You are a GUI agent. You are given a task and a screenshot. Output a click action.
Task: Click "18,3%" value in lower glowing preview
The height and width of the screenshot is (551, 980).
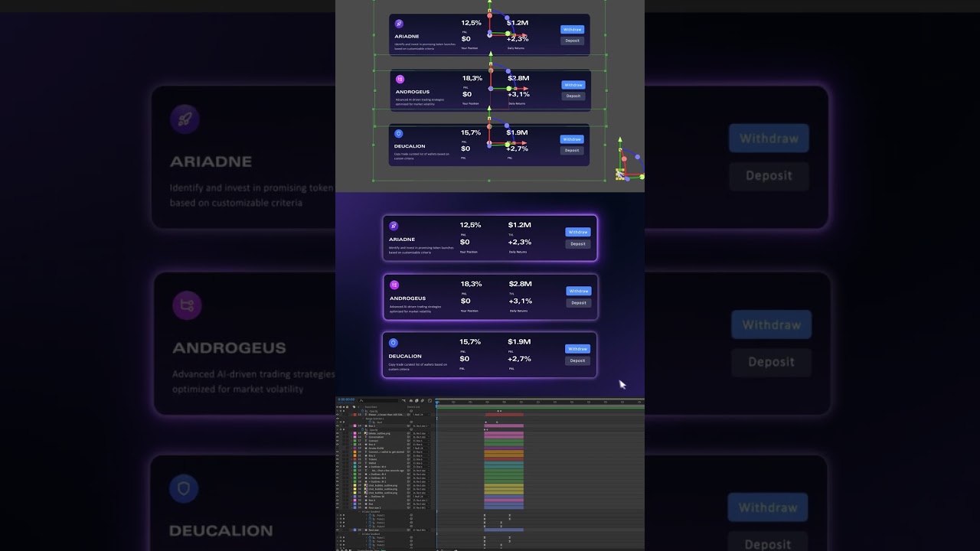pyautogui.click(x=471, y=284)
